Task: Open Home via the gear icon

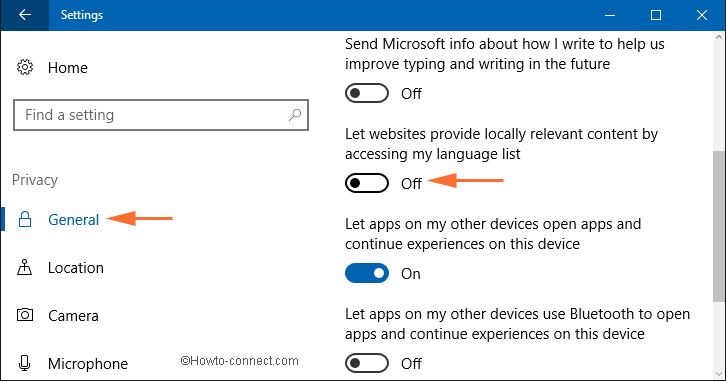Action: pyautogui.click(x=25, y=67)
